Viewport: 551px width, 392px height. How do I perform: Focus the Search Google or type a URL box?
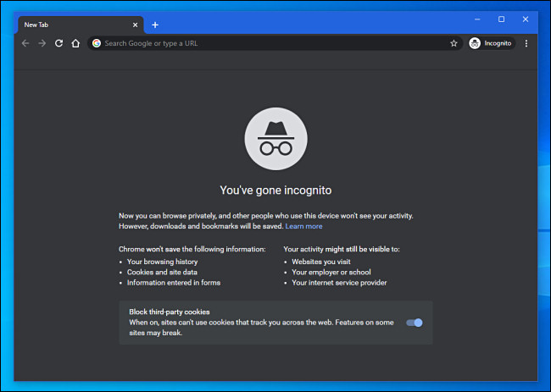271,43
